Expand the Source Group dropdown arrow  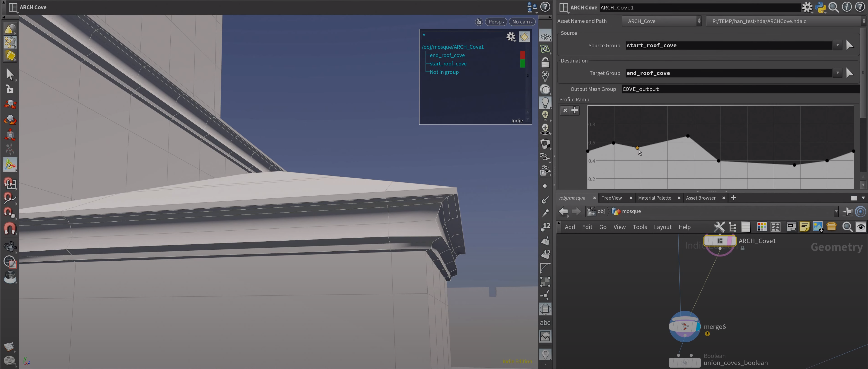(837, 45)
